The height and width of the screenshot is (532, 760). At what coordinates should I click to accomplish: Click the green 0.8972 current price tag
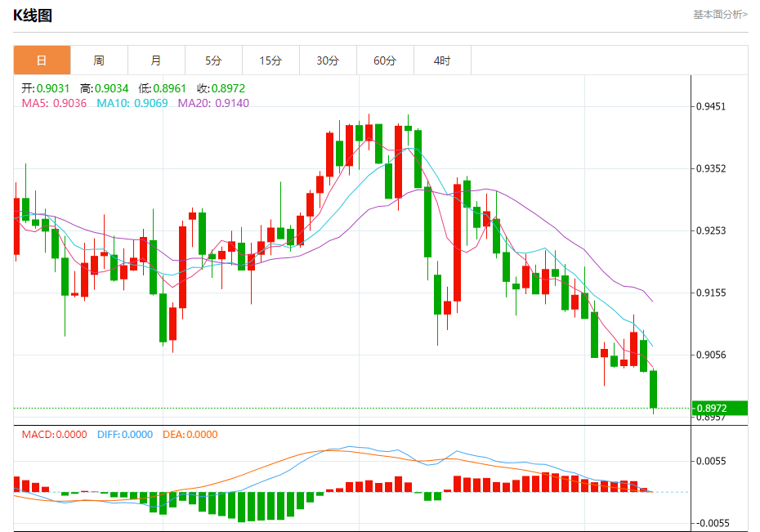click(719, 408)
